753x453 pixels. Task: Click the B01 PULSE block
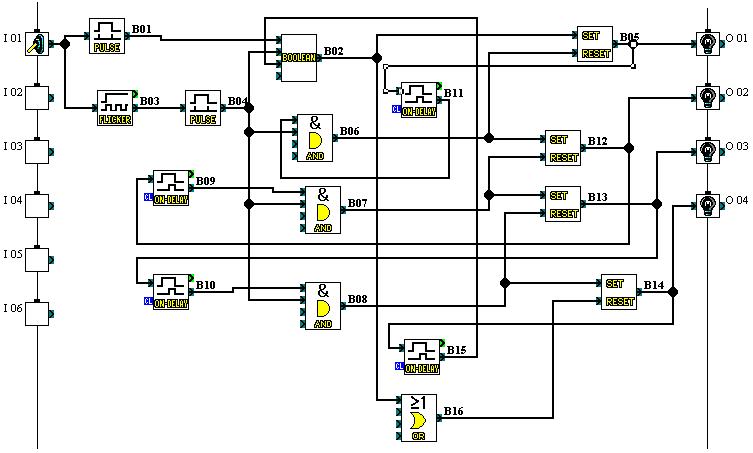pyautogui.click(x=107, y=36)
